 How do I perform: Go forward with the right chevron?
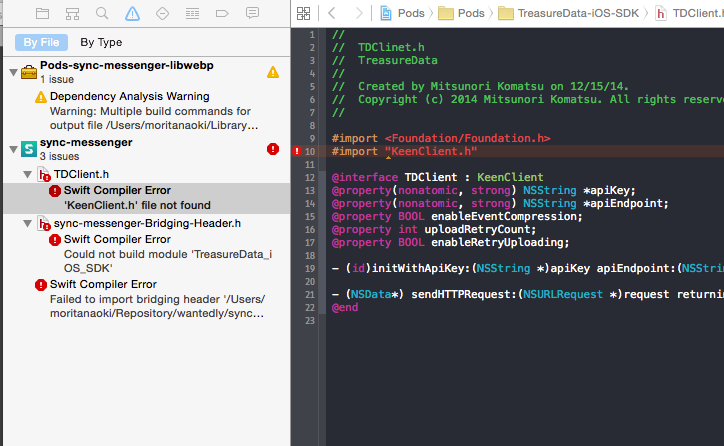point(359,13)
